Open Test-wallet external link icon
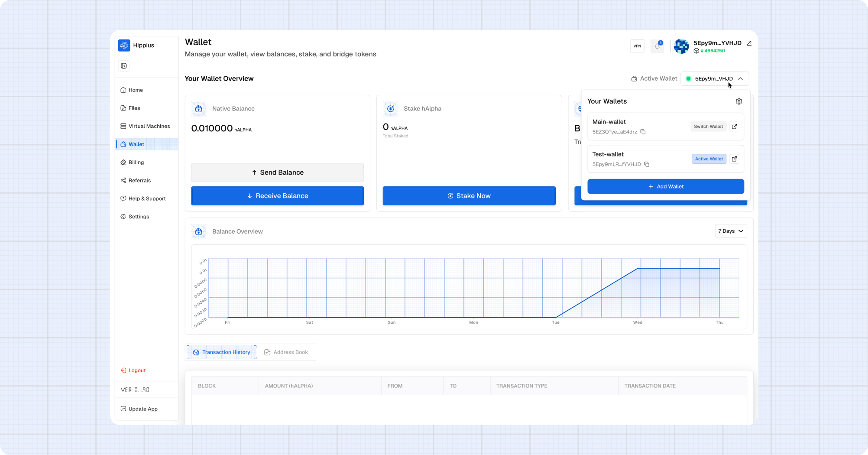This screenshot has height=455, width=868. coord(734,159)
